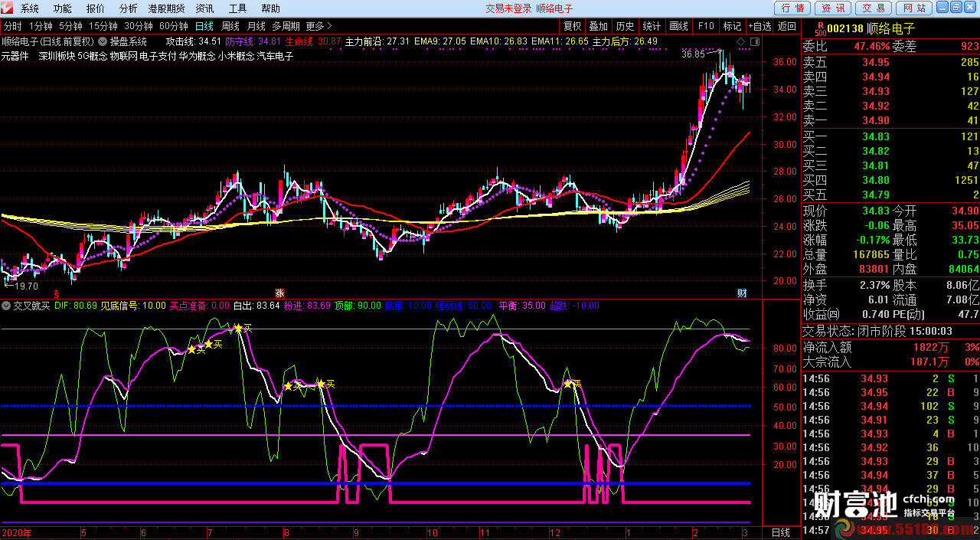
Task: Select the 日线 daily period tab
Action: pos(204,26)
